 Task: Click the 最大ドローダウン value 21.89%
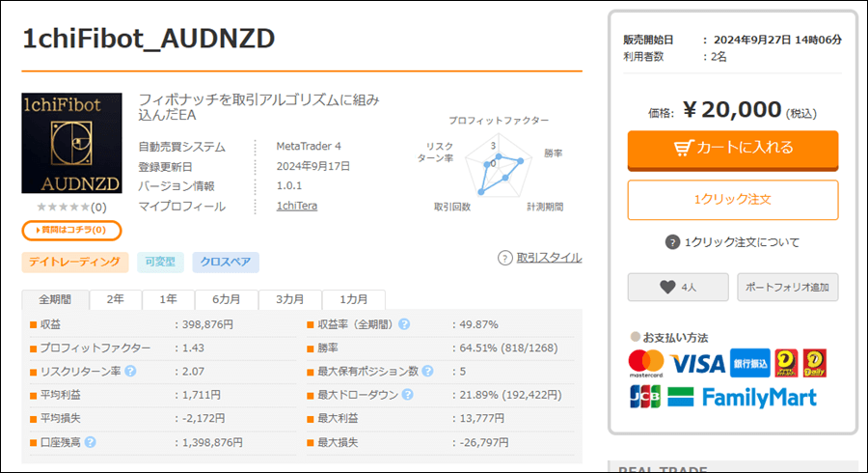point(478,395)
